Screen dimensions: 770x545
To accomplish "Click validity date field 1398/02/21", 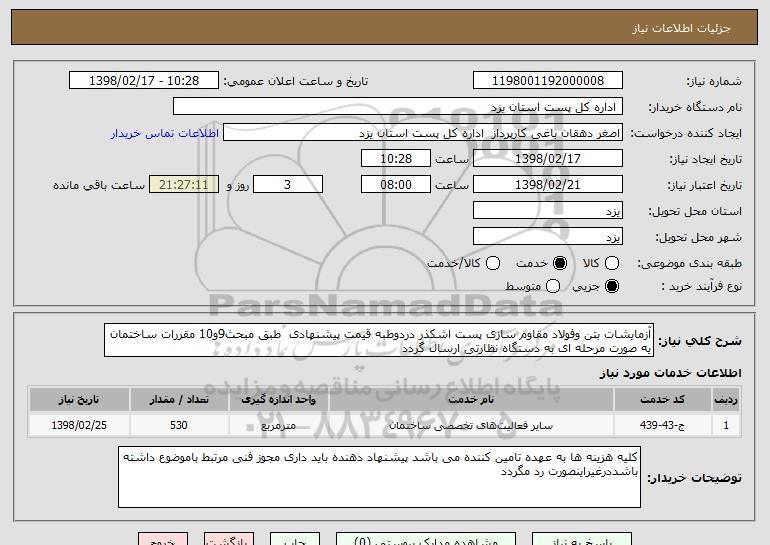I will coord(548,185).
